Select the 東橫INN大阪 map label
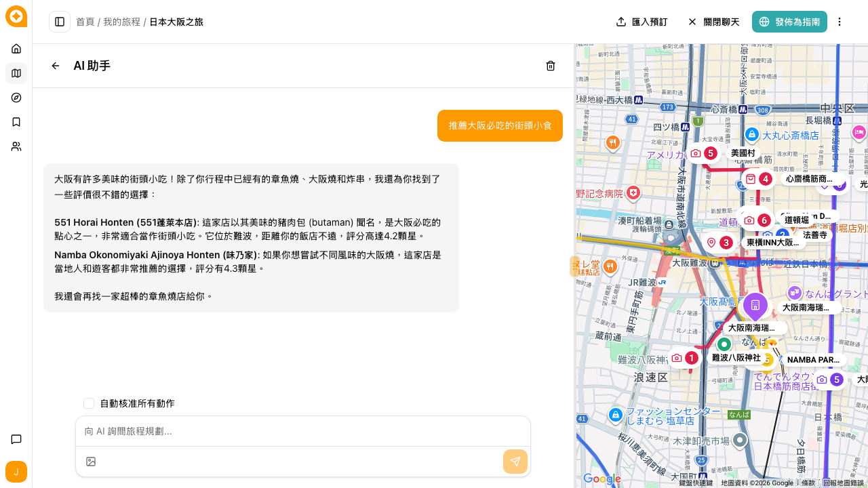 [773, 243]
